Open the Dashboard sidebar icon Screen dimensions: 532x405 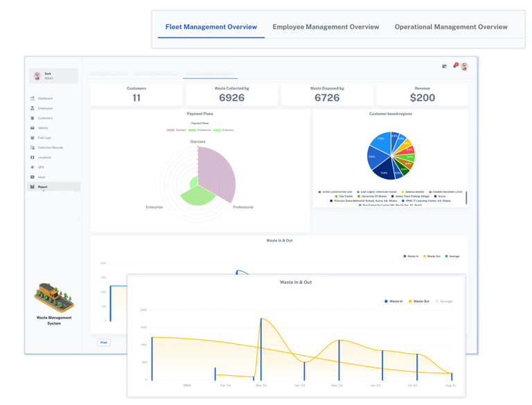point(33,98)
